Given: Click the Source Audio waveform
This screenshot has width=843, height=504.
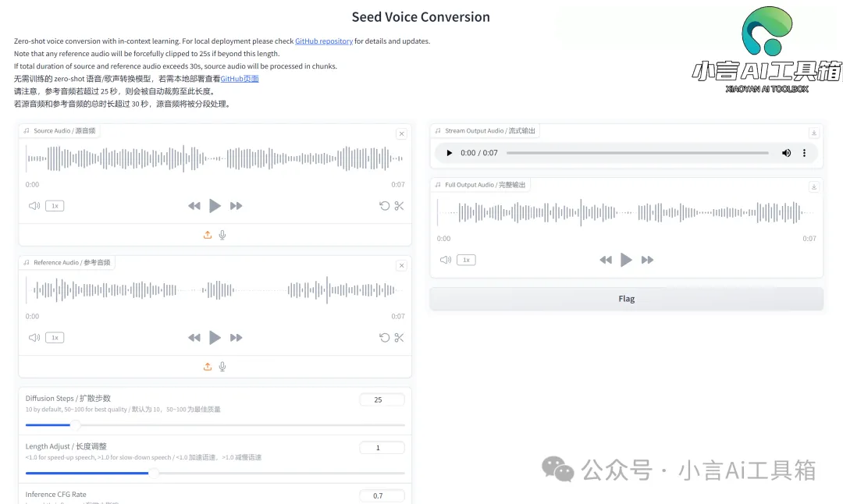Looking at the screenshot, I should point(215,158).
